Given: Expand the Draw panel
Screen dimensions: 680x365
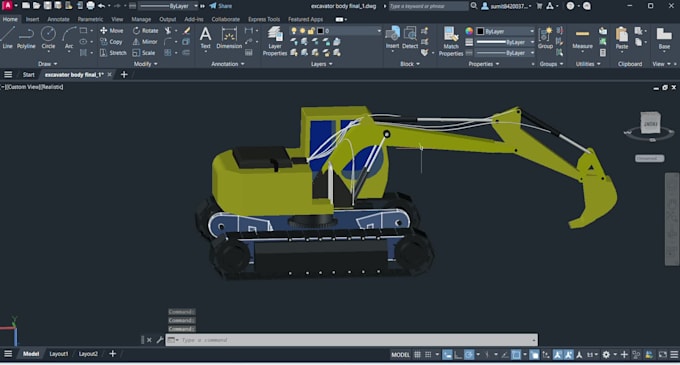Looking at the screenshot, I should (47, 64).
